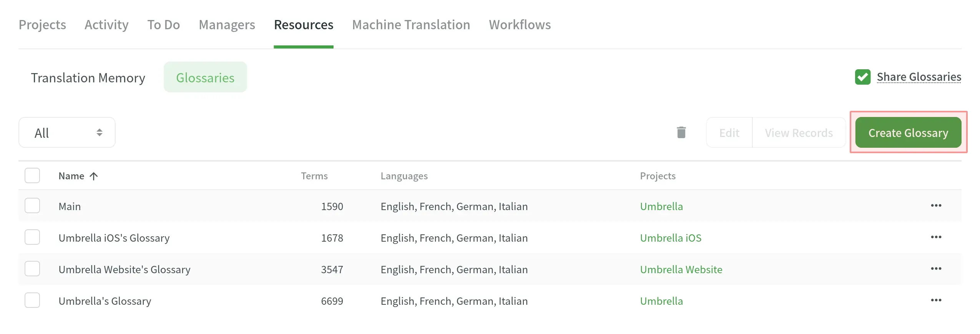
Task: Open more options for Umbrella's Glossary row
Action: (936, 300)
